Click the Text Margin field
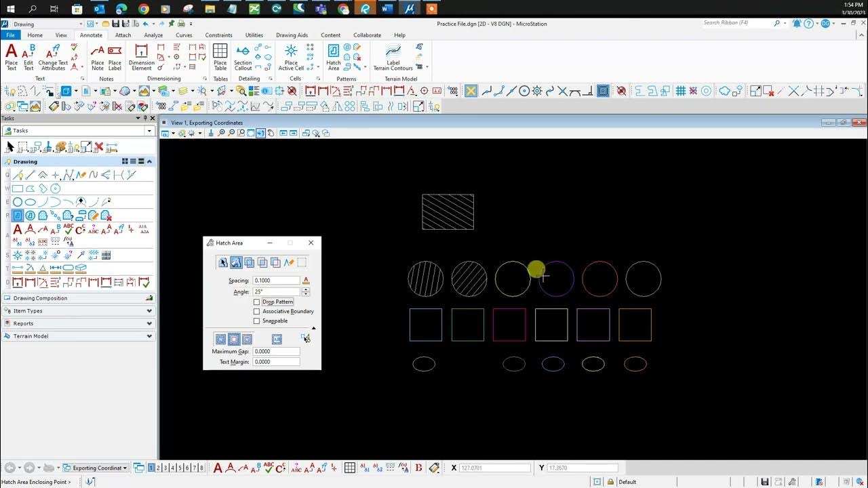The image size is (868, 488). [276, 362]
